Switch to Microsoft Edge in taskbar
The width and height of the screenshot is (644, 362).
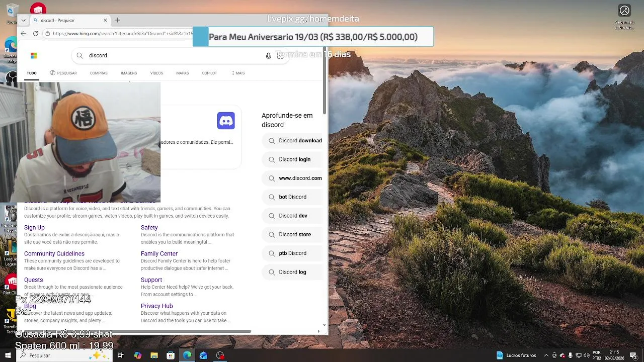coord(187,355)
